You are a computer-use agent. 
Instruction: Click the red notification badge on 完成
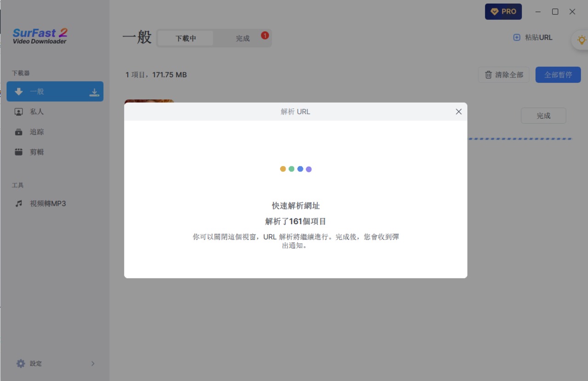click(265, 35)
